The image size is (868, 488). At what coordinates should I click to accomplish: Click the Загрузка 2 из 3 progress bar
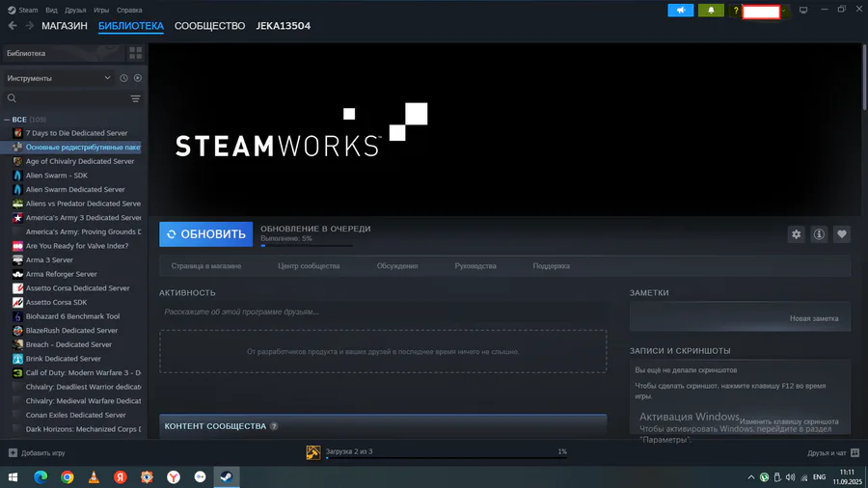(x=447, y=458)
